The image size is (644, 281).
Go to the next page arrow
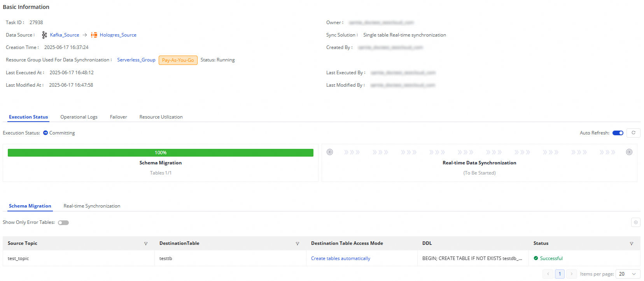(x=571, y=274)
